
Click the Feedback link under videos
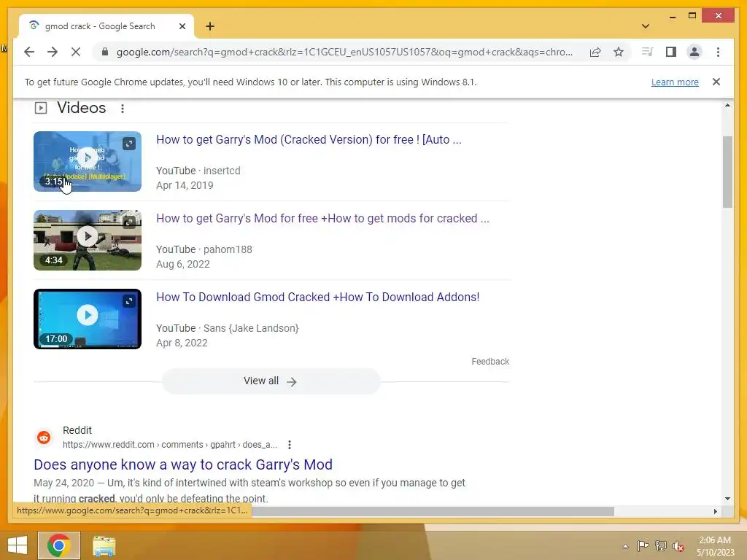(x=490, y=362)
